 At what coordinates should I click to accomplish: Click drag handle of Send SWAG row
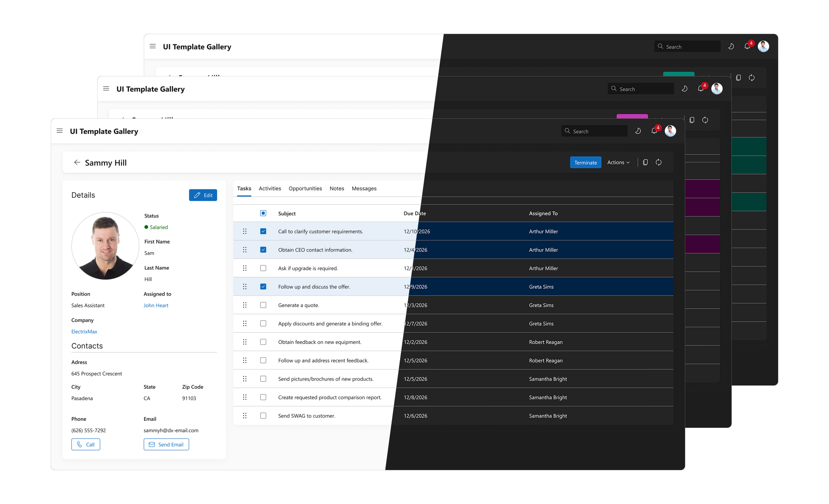point(244,416)
